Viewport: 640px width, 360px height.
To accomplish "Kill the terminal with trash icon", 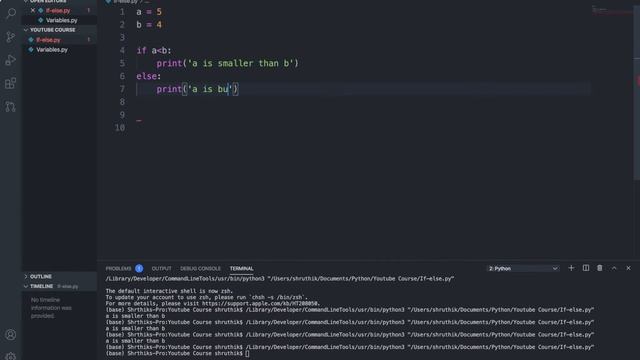I will (x=600, y=268).
